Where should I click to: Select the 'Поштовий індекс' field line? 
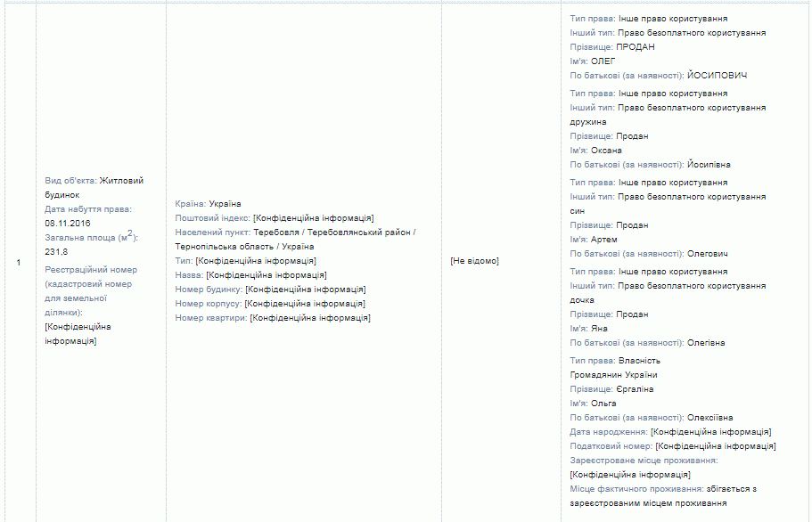[274, 218]
